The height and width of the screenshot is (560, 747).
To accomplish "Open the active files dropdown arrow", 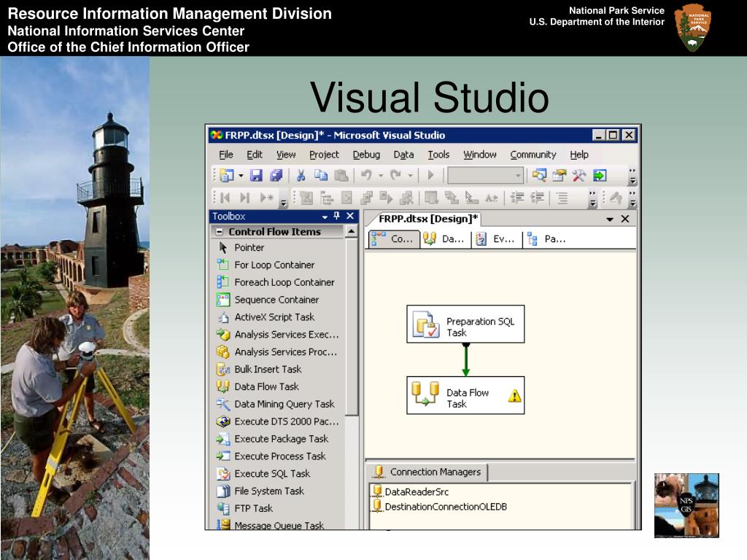I will [x=610, y=219].
